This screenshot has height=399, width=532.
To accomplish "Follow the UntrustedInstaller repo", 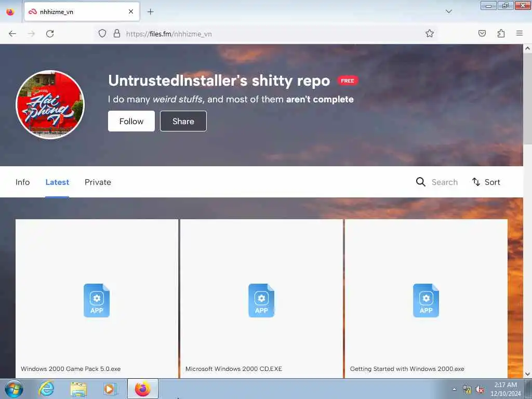I will pyautogui.click(x=131, y=121).
